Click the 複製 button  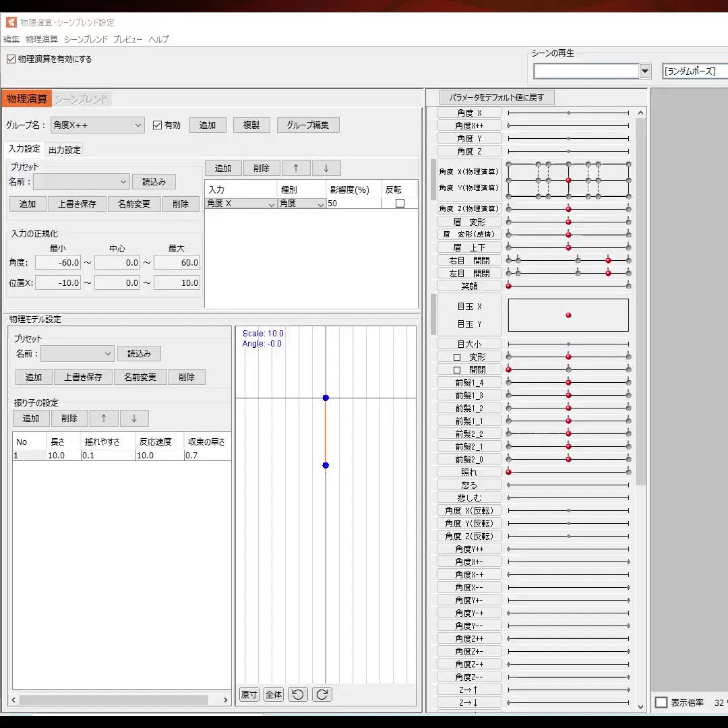(x=251, y=125)
